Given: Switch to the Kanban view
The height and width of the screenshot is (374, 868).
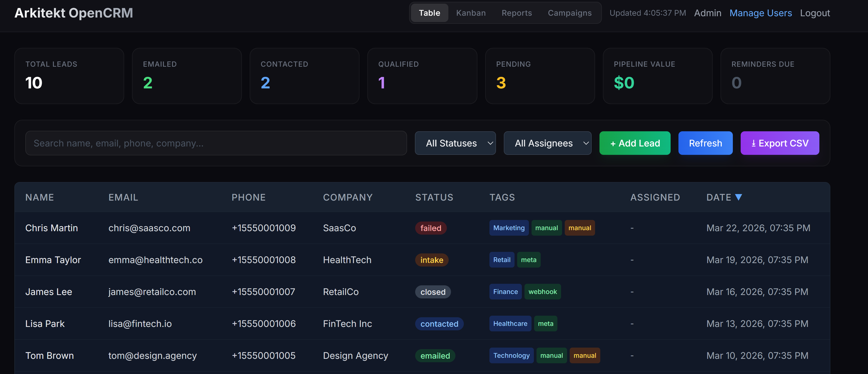Looking at the screenshot, I should tap(471, 13).
